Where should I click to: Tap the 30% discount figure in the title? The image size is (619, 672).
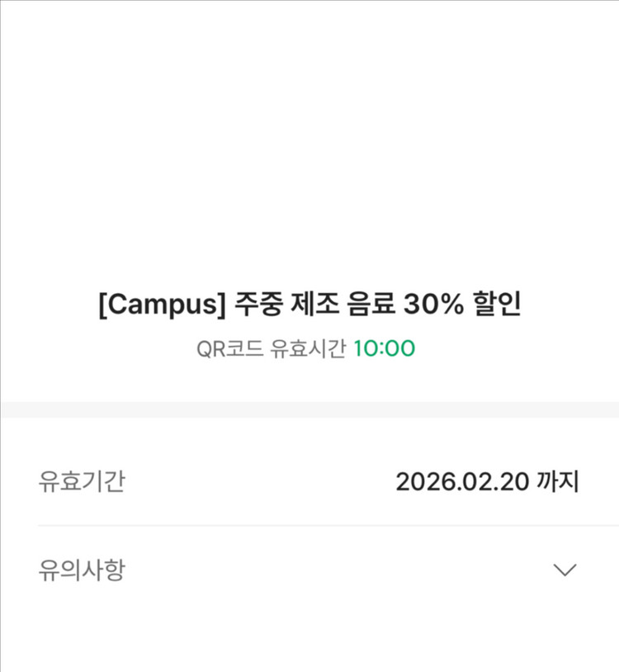click(433, 304)
